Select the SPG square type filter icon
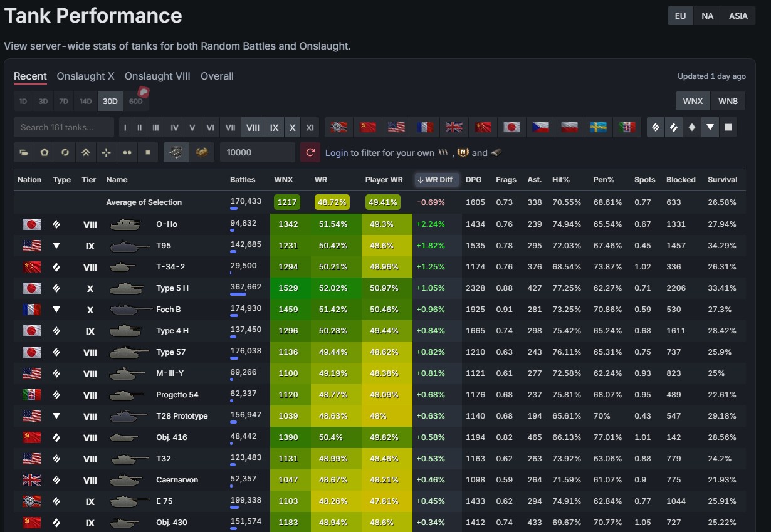 [728, 127]
